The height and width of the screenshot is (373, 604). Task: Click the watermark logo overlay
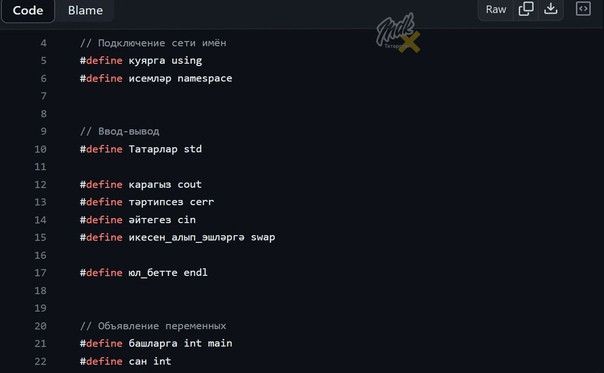(x=398, y=33)
